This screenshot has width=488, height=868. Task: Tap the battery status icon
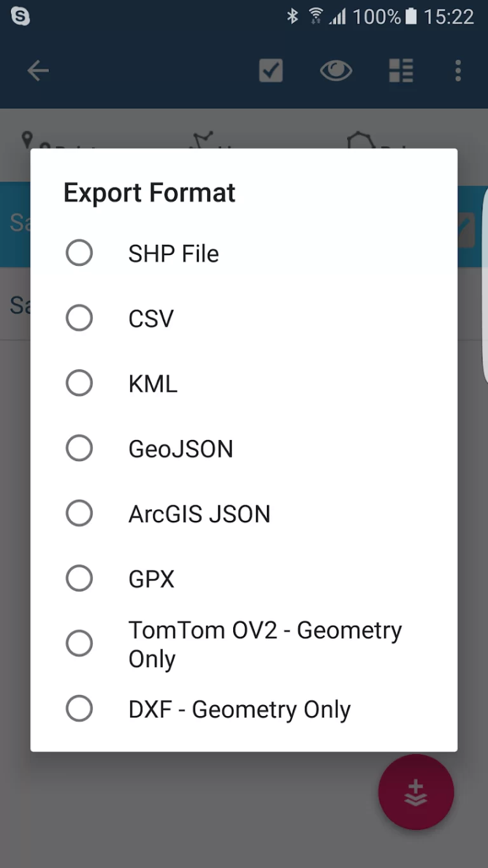point(411,17)
